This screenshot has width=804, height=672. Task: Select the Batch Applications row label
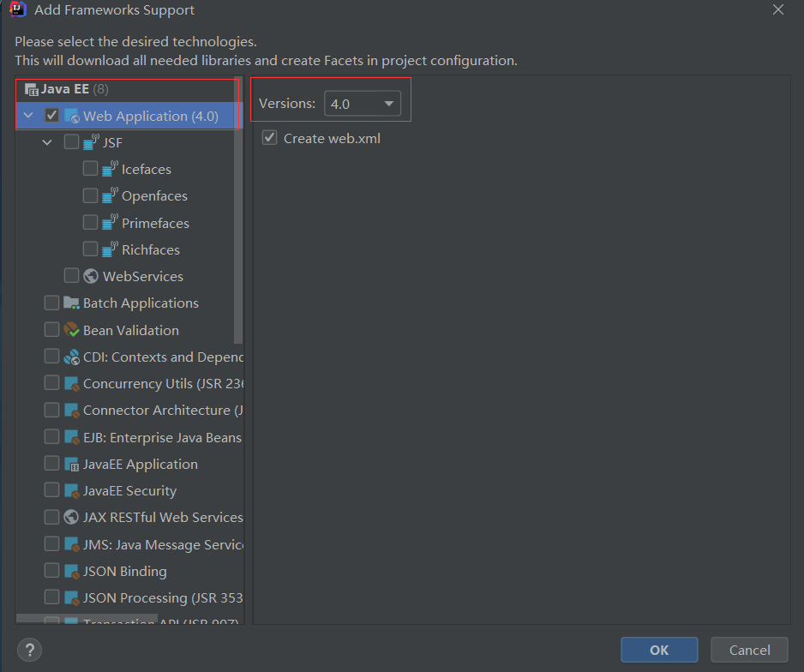click(141, 303)
